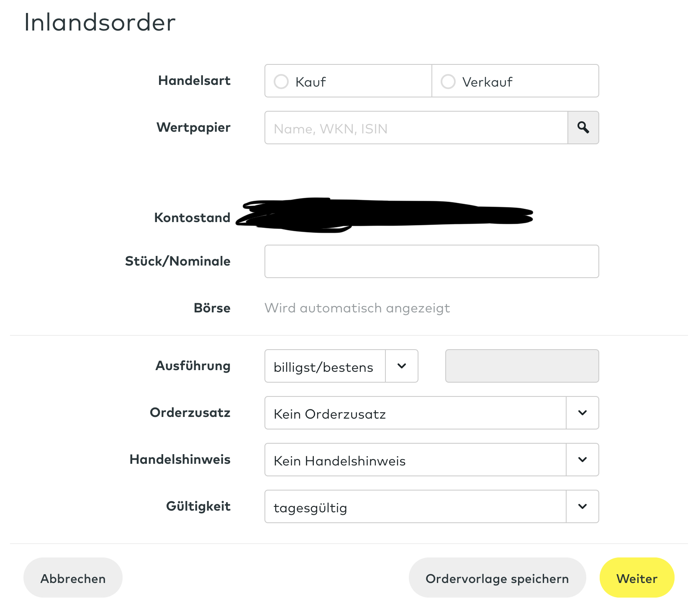The height and width of the screenshot is (616, 698).
Task: Click the chevron arrow of Gültigkeit
Action: click(x=582, y=507)
